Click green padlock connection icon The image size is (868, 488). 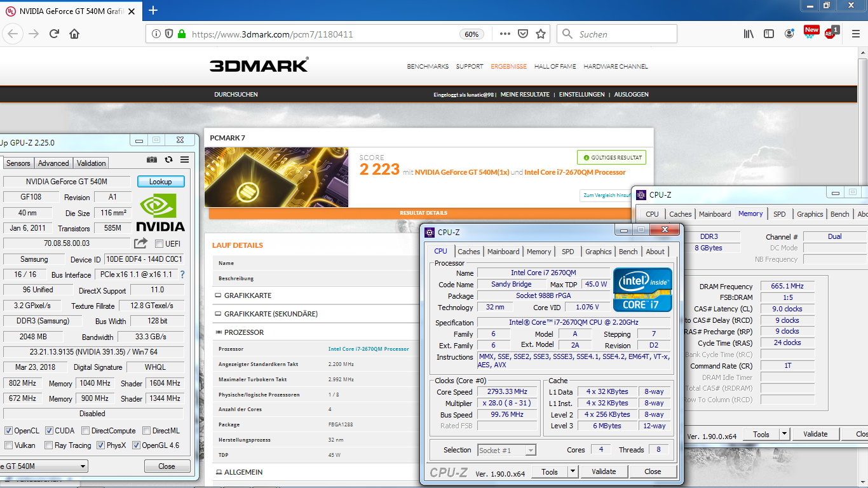click(x=182, y=34)
